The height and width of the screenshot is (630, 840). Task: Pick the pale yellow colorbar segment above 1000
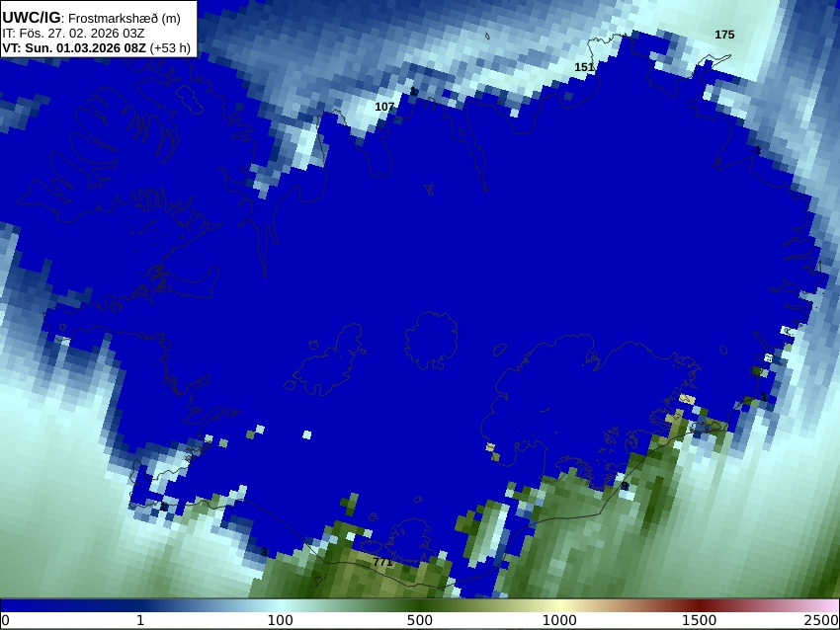coord(559,605)
